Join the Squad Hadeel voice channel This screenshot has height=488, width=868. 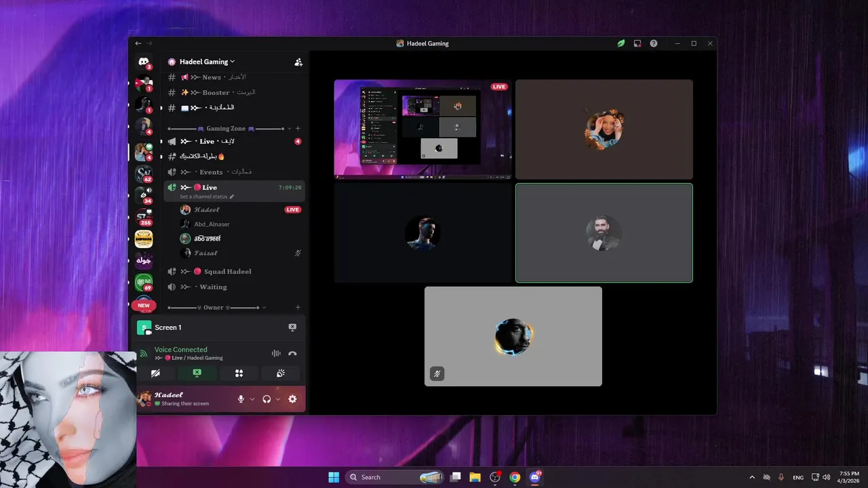(234, 271)
